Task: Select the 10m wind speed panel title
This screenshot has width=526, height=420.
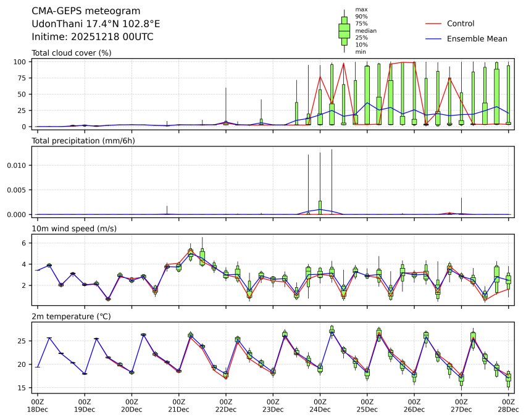Action: [74, 229]
